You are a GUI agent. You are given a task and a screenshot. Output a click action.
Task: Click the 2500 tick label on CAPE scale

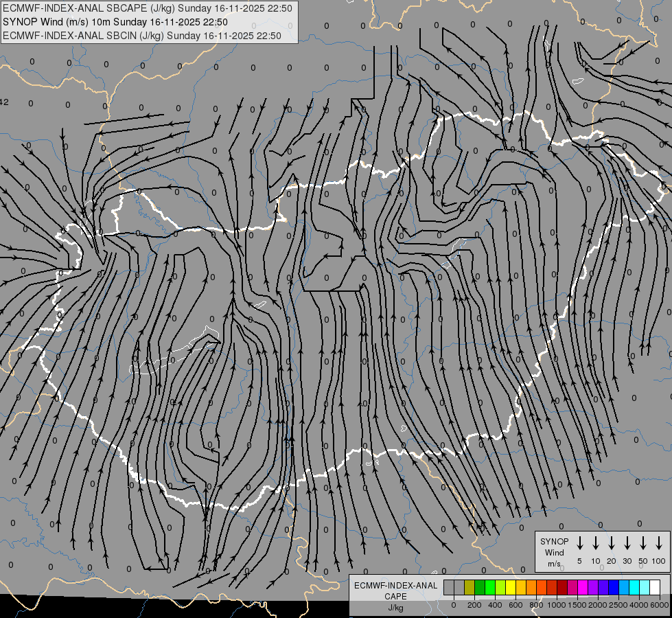pyautogui.click(x=618, y=605)
